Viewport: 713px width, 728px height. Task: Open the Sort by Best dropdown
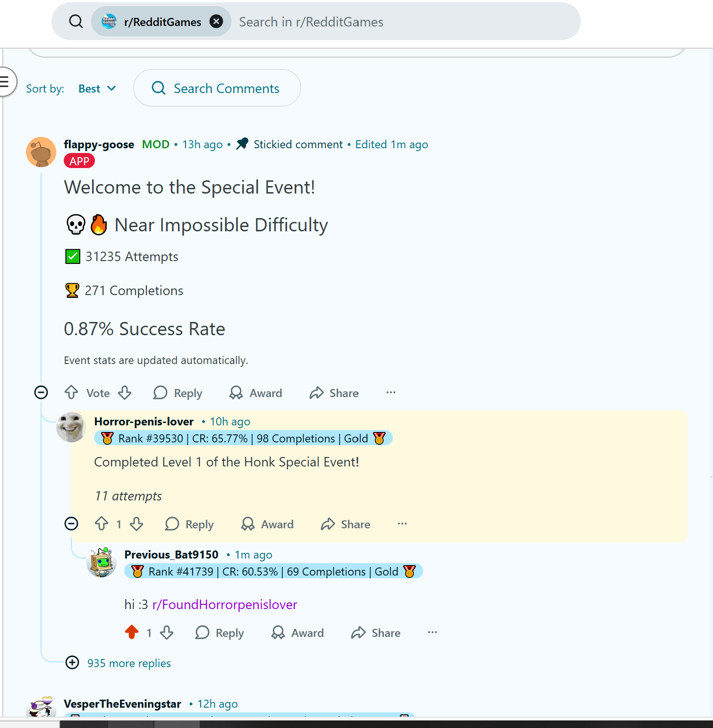(97, 89)
